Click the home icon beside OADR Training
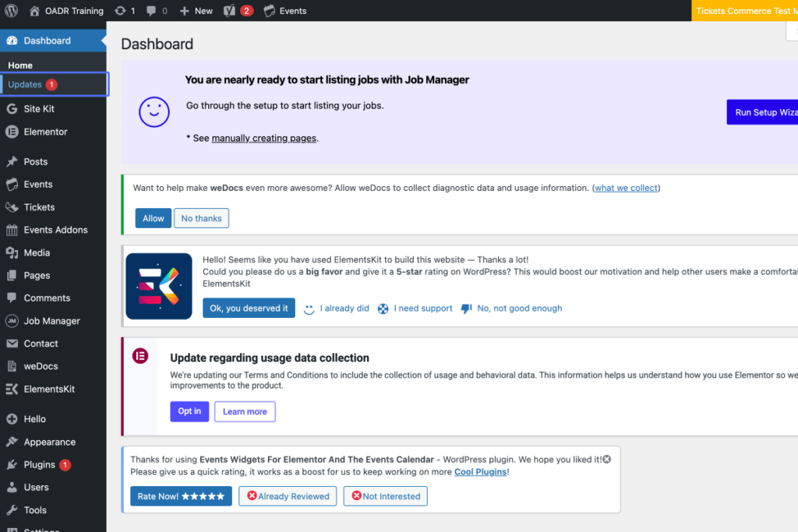This screenshot has width=798, height=532. click(34, 11)
